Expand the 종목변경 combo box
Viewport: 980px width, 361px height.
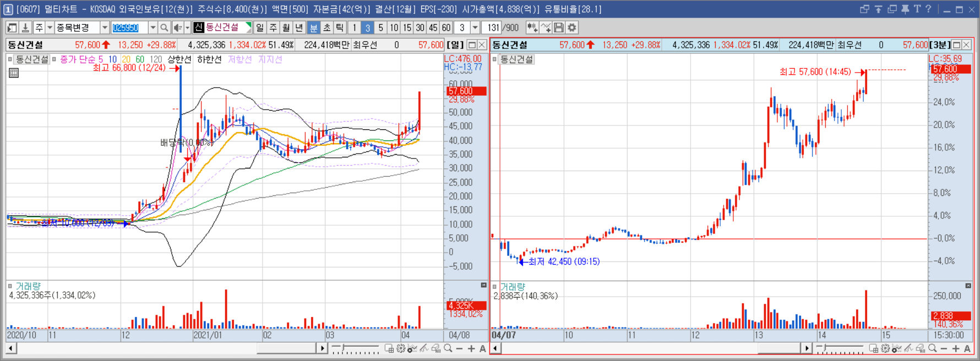(x=81, y=28)
